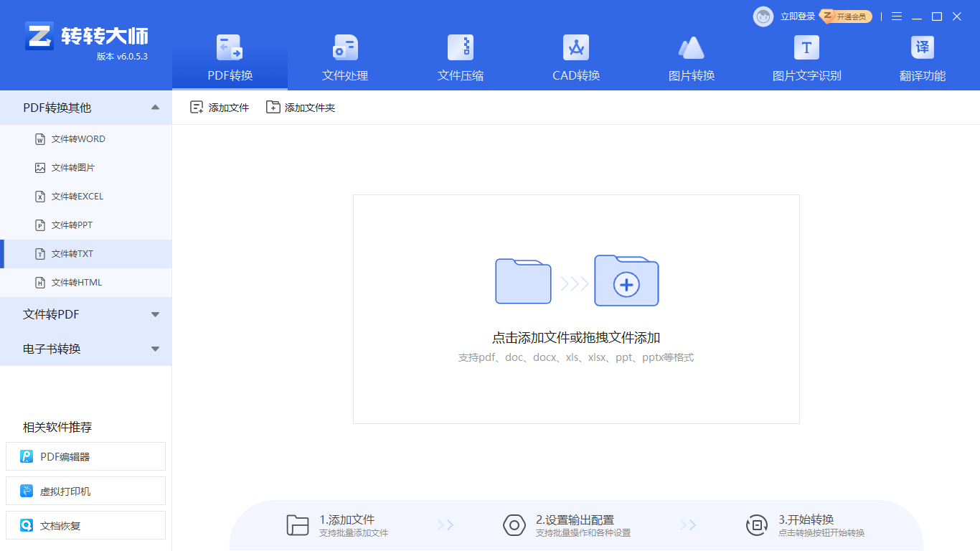Viewport: 980px width, 551px height.
Task: Choose 文件转PPT conversion
Action: [x=86, y=225]
